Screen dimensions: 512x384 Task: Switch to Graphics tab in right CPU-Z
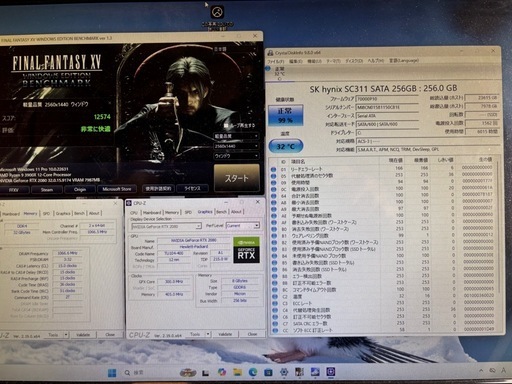205,212
